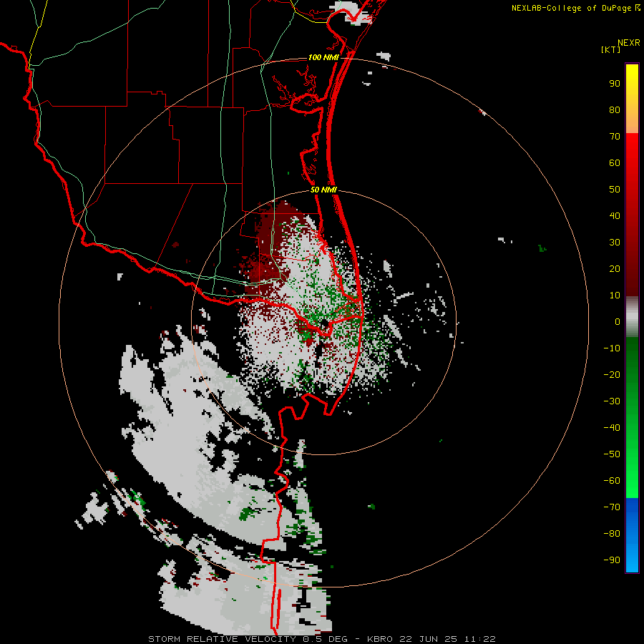Image resolution: width=644 pixels, height=644 pixels.
Task: Click the -10 value on the velocity legend
Action: [612, 348]
